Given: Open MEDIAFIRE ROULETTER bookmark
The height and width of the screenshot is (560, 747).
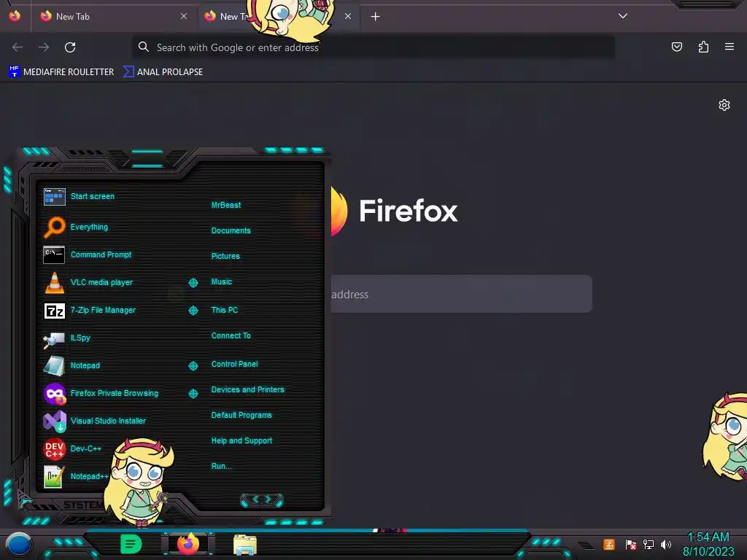Looking at the screenshot, I should pyautogui.click(x=61, y=72).
